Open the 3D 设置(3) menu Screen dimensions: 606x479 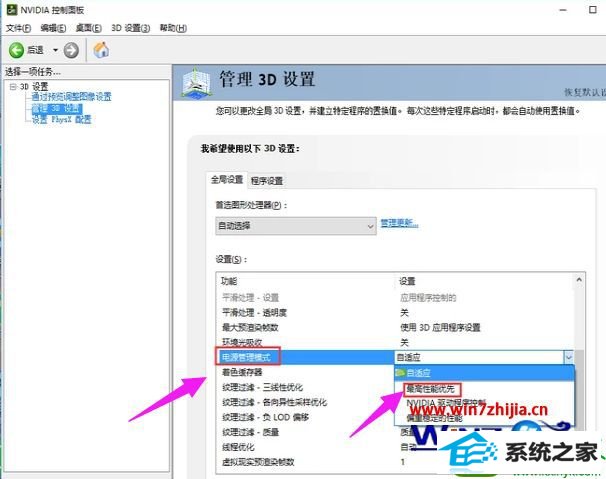click(x=131, y=28)
